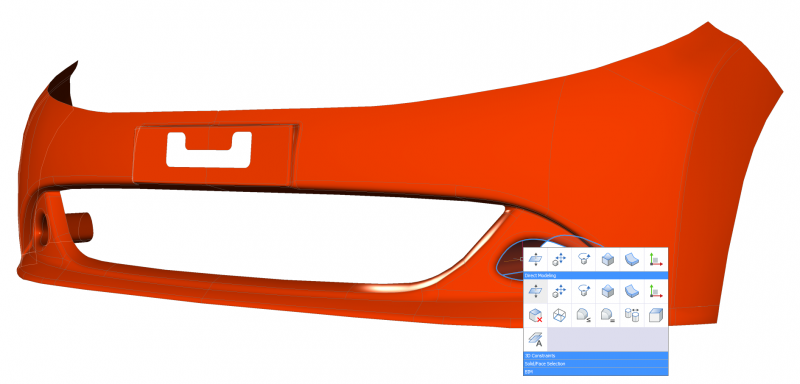Click the duplicate cylinders icon
The image size is (800, 384).
[x=632, y=315]
